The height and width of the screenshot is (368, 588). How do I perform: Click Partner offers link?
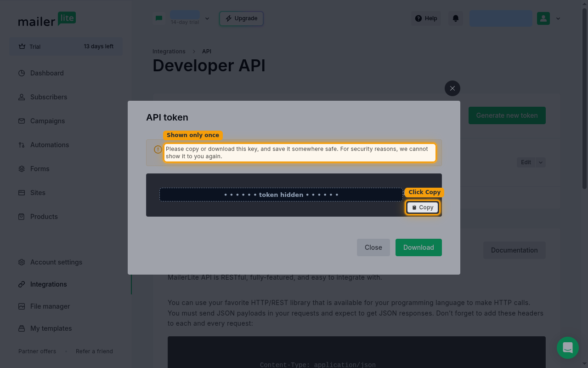[37, 351]
